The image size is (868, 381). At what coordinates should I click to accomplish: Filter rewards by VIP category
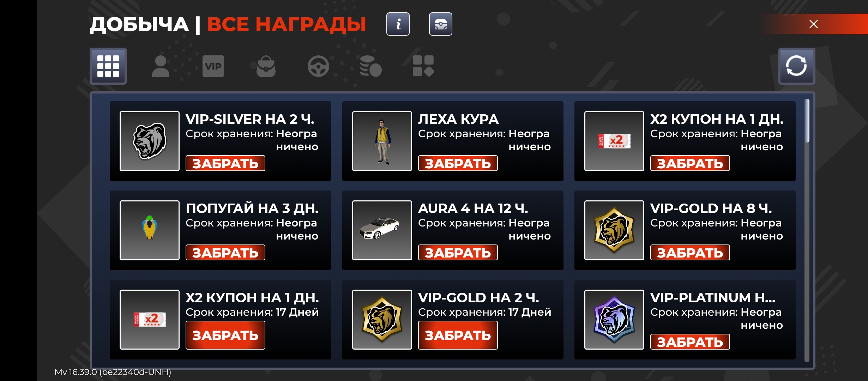(x=213, y=66)
